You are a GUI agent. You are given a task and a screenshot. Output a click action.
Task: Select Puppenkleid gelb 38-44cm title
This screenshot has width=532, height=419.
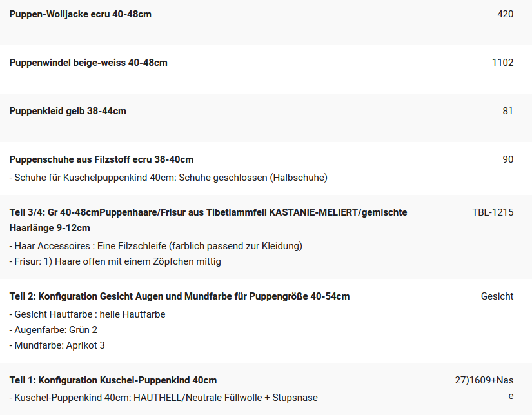(68, 111)
